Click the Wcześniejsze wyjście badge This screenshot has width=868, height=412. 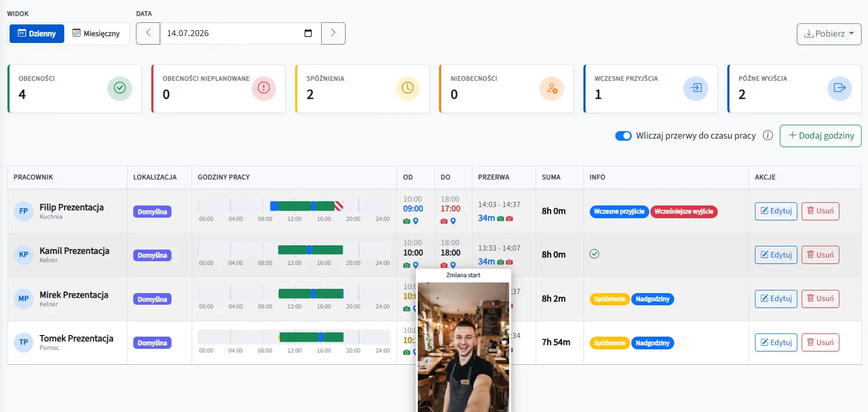(x=684, y=211)
